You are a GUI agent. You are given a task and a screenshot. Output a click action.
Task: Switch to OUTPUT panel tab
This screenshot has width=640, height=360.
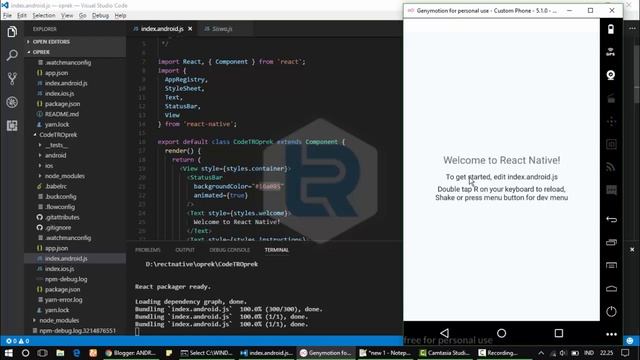tap(185, 250)
